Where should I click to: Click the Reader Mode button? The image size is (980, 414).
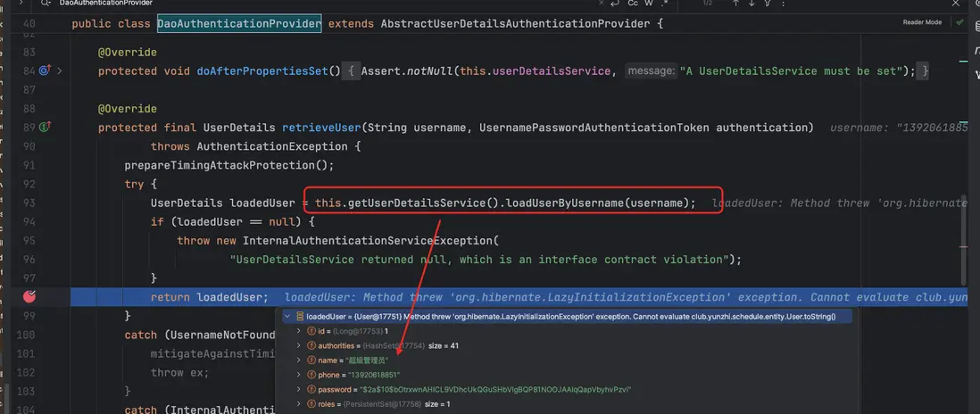click(x=922, y=21)
